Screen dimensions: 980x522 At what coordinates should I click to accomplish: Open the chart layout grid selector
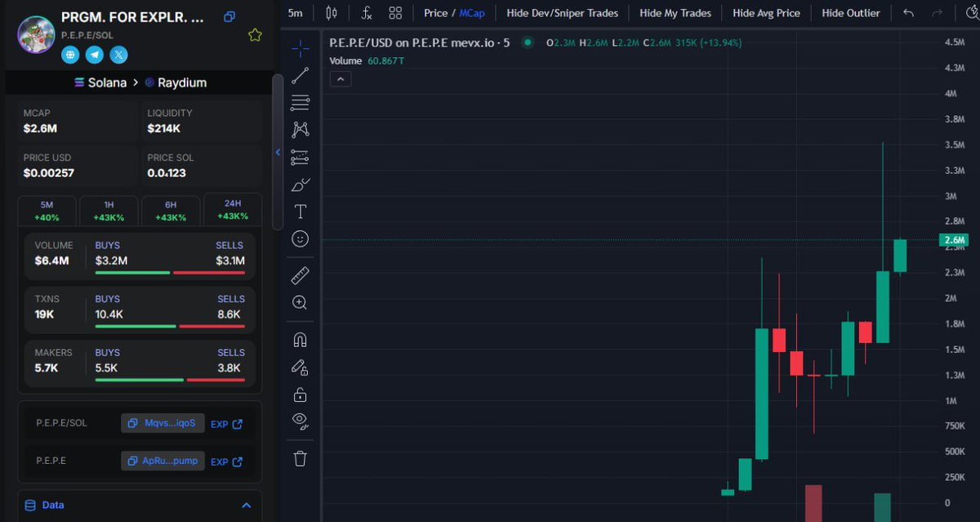(x=395, y=13)
